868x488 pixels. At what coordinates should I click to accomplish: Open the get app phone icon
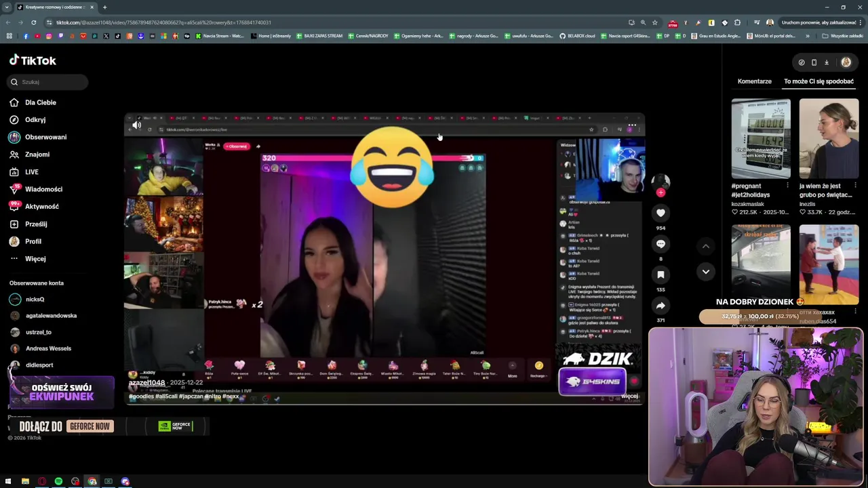coord(814,62)
